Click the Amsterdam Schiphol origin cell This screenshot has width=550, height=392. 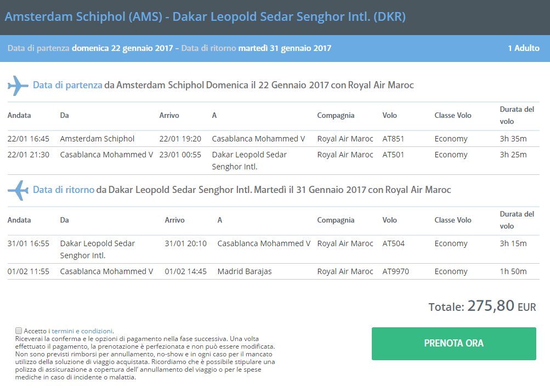[97, 139]
